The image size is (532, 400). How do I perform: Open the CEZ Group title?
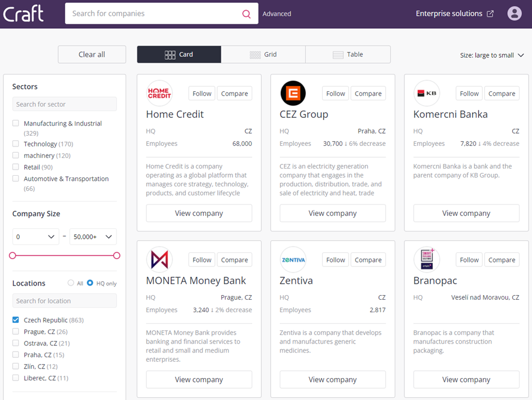tap(304, 114)
